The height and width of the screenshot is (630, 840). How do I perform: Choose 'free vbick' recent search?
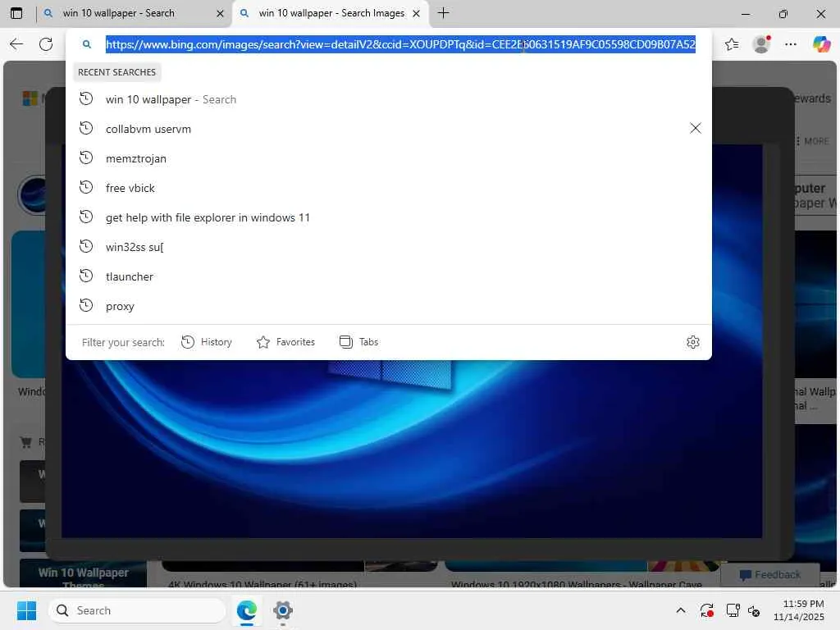[x=388, y=188]
